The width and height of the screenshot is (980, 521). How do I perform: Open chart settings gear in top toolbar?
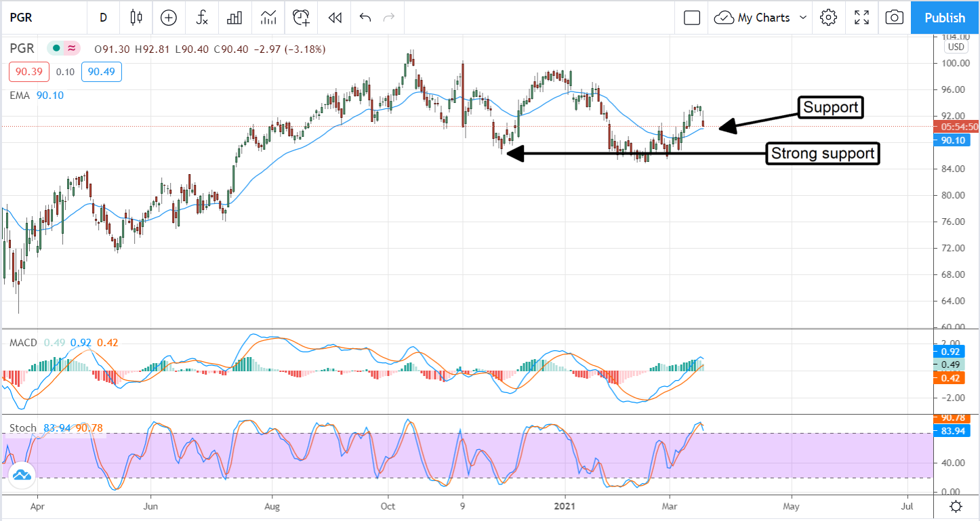[x=828, y=18]
